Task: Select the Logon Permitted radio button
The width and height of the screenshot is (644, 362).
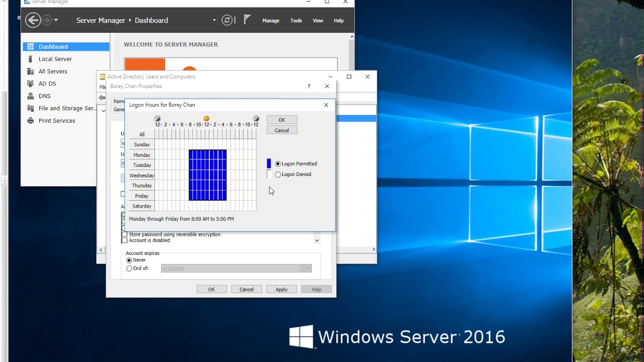Action: (278, 164)
